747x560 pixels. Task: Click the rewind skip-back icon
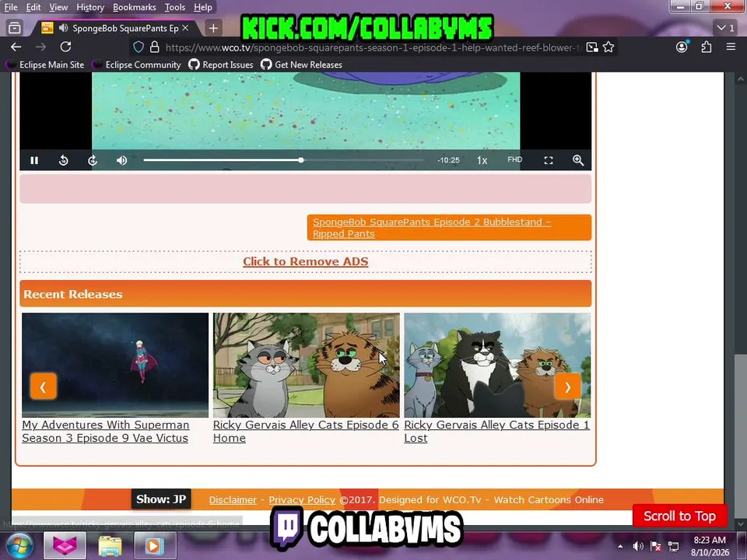point(63,160)
